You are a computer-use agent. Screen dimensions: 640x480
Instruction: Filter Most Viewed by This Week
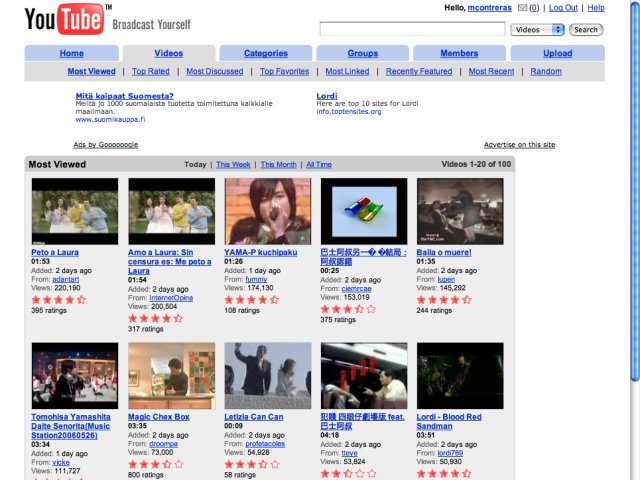pyautogui.click(x=233, y=165)
